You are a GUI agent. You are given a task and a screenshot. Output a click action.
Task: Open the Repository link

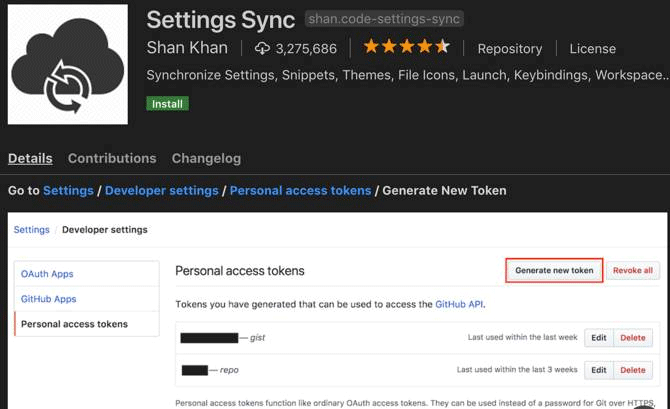coord(509,49)
